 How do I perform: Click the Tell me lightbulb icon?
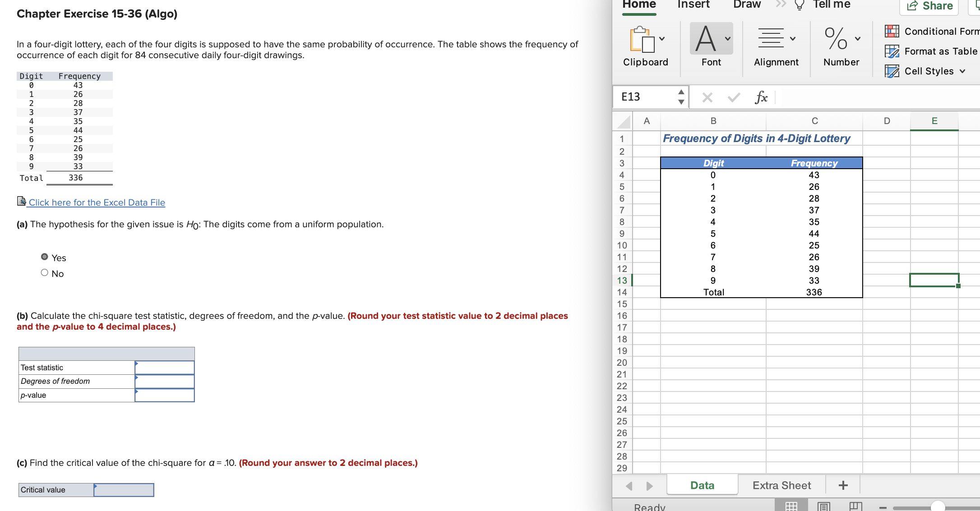800,5
